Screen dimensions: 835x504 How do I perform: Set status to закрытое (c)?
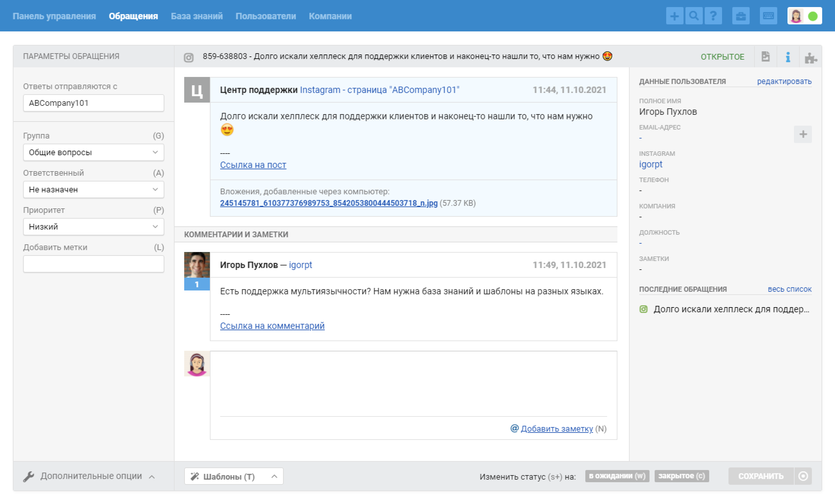click(682, 476)
